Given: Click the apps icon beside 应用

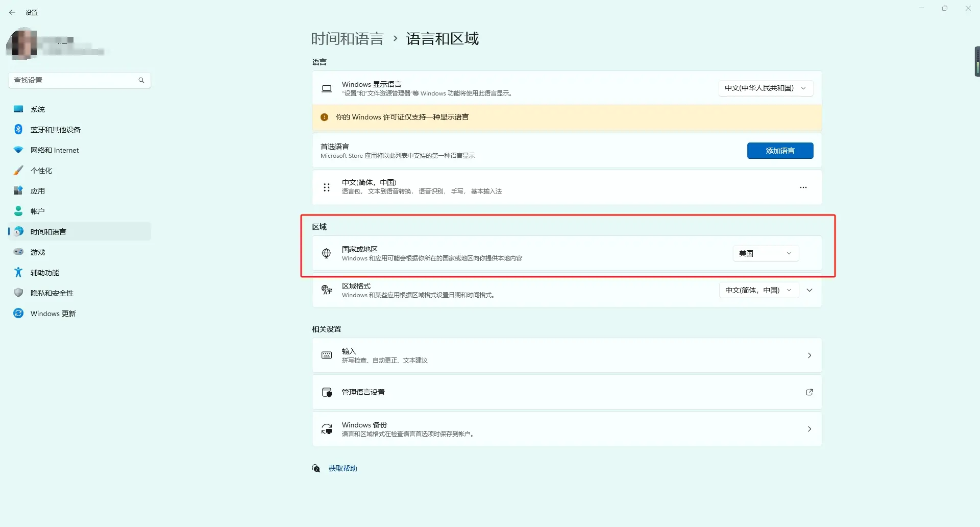Looking at the screenshot, I should [x=18, y=190].
